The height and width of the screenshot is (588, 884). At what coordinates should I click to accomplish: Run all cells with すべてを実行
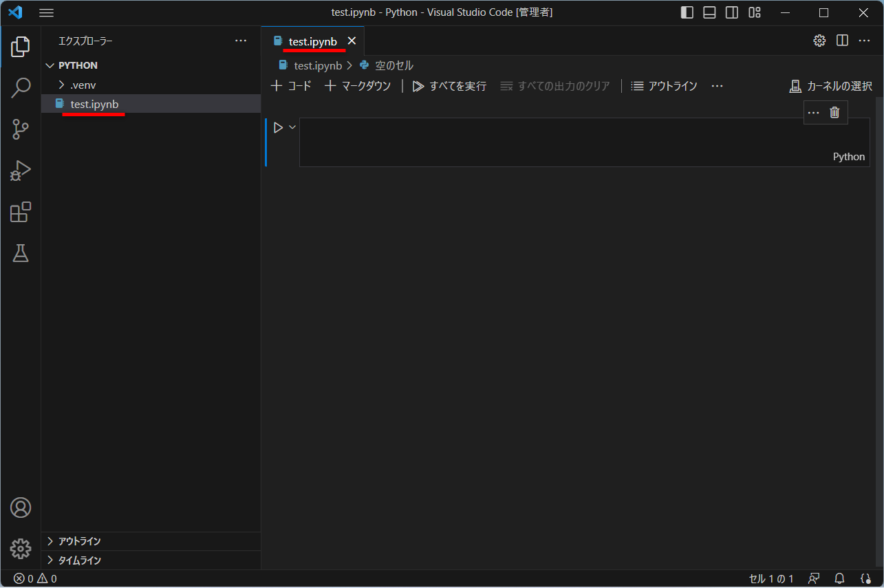point(449,85)
